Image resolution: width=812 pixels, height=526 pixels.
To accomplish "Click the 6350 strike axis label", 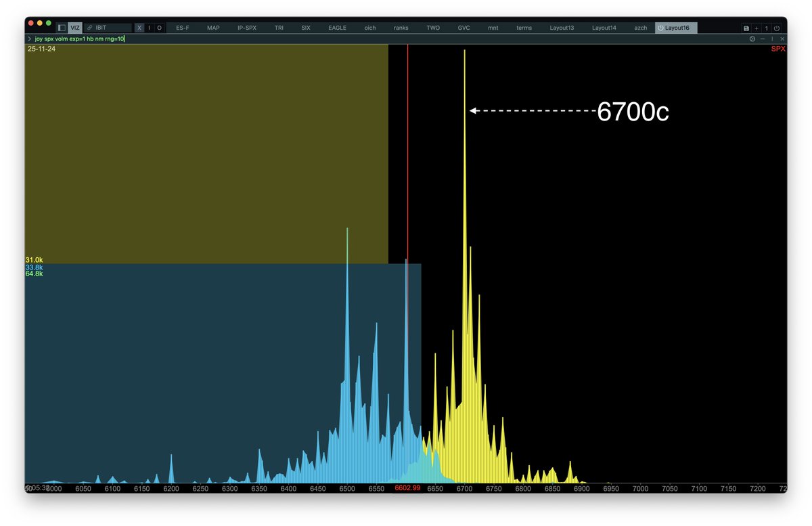I will [259, 488].
